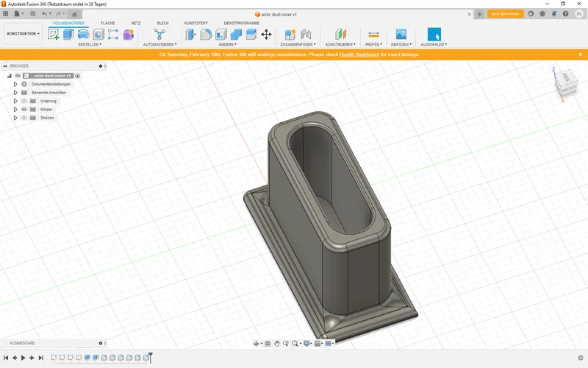Screen dimensions: 588x368
Task: Expand the Ursprung tree node
Action: pyautogui.click(x=15, y=101)
